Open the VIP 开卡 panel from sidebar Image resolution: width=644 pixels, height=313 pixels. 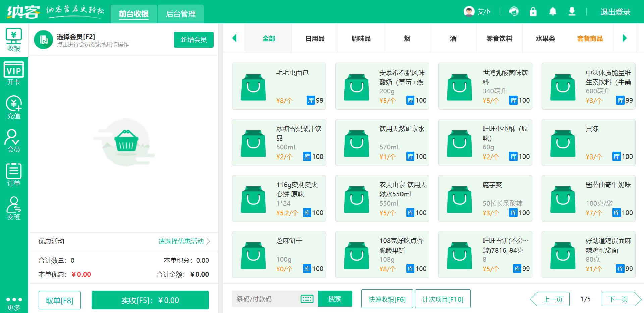(13, 72)
